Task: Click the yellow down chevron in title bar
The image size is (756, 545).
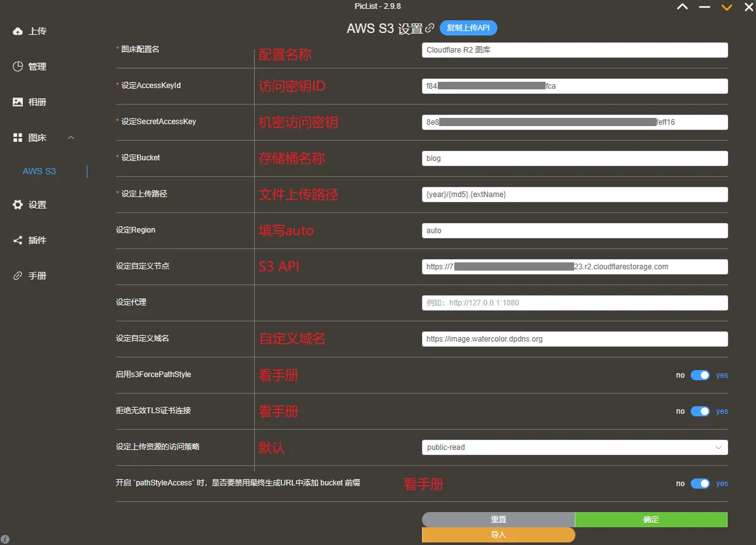Action: pyautogui.click(x=726, y=7)
